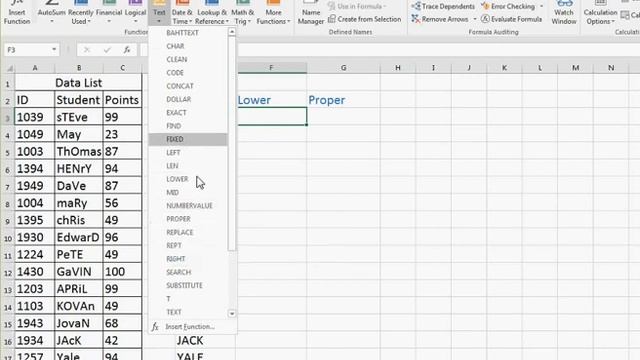Open Logical functions dropdown

click(x=135, y=13)
